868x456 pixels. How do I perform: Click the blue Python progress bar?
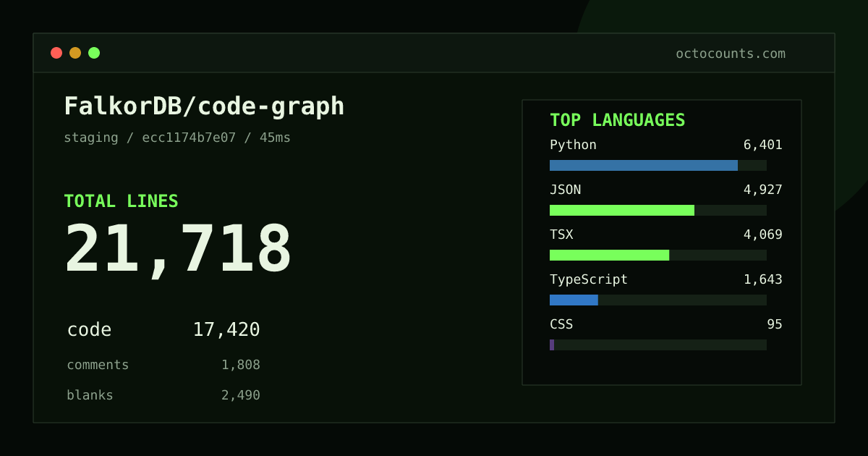coord(644,165)
